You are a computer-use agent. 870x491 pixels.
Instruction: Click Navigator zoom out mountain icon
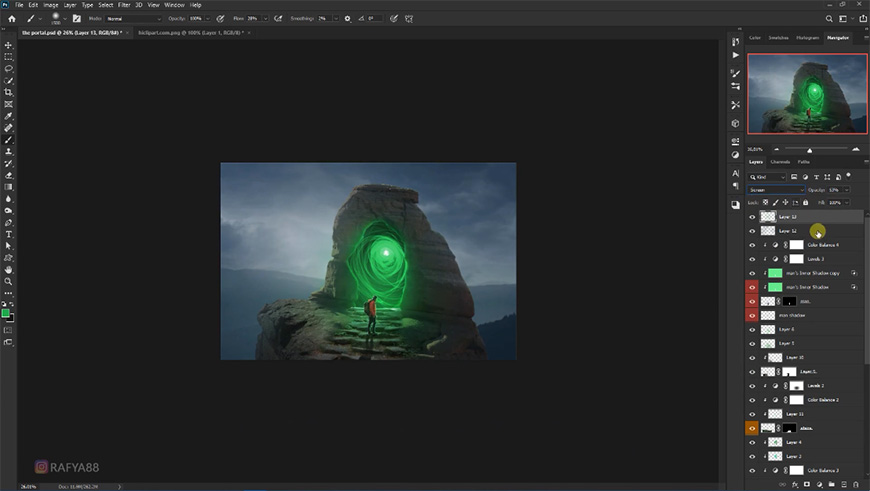(x=776, y=149)
